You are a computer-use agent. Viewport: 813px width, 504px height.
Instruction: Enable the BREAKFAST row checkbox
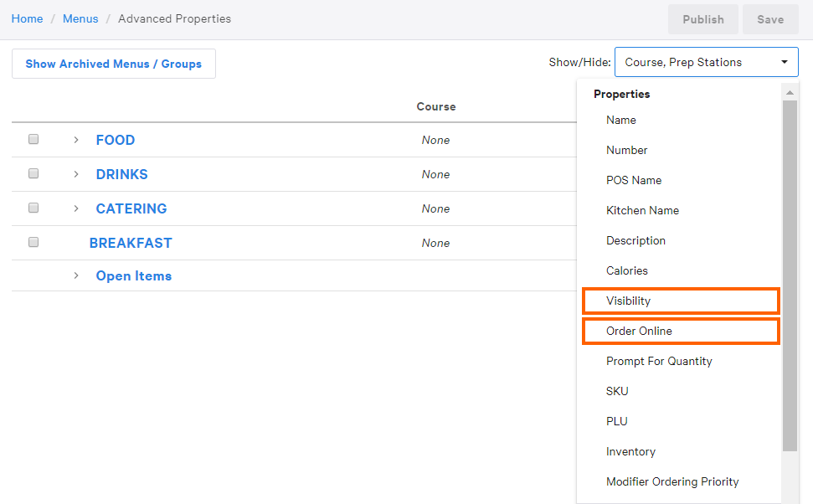coord(33,242)
